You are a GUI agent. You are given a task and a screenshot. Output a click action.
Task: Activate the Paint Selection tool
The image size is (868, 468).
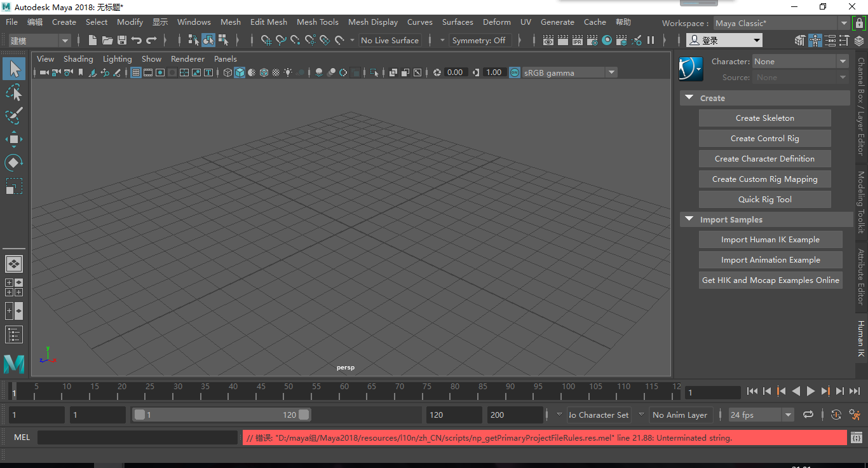(x=13, y=116)
